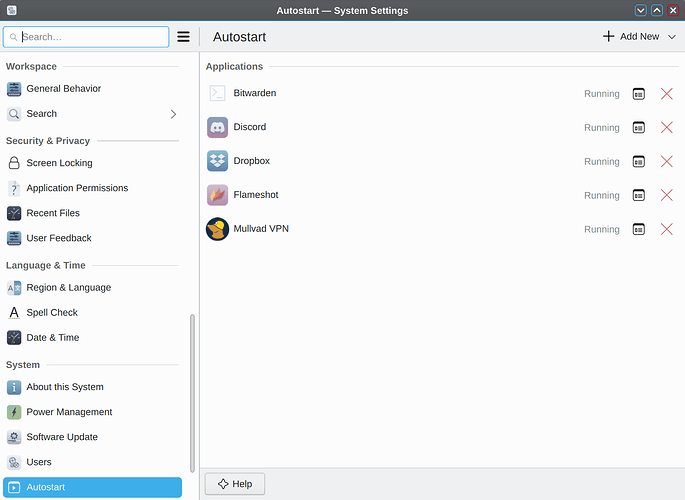Open properties for Flameshot autostart entry
This screenshot has width=685, height=500.
pos(638,195)
